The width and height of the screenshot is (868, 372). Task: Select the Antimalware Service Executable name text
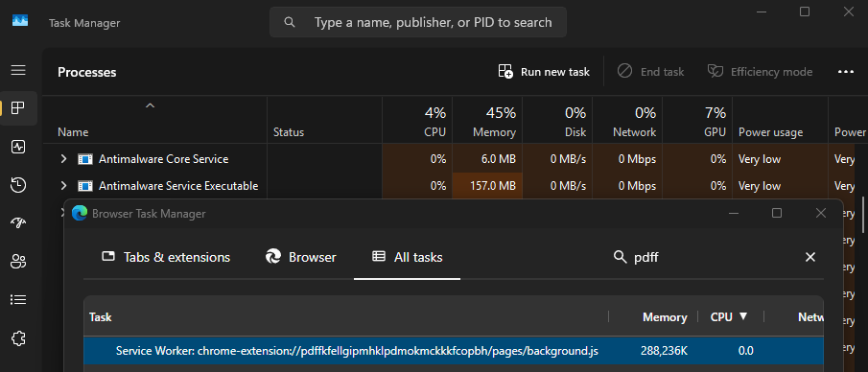tap(178, 186)
